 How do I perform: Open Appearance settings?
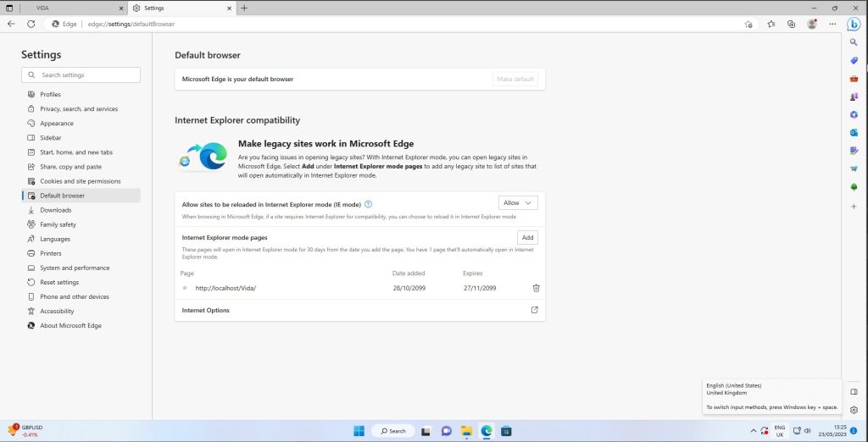[x=81, y=124]
